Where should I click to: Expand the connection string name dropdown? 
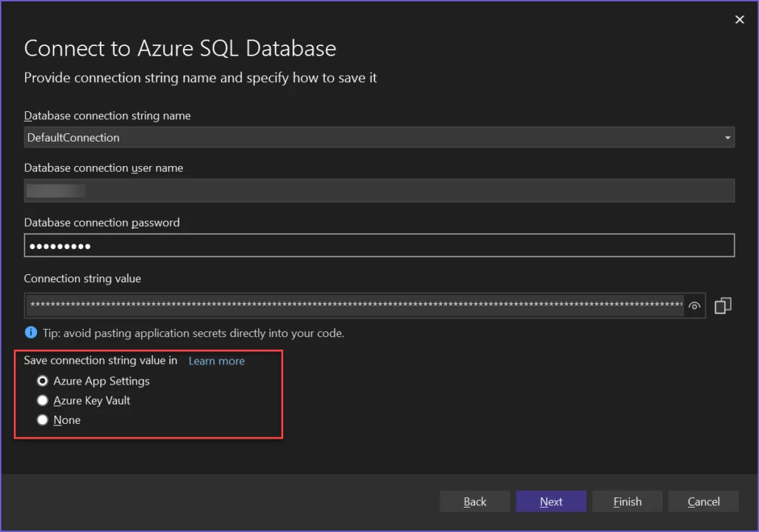pos(726,137)
